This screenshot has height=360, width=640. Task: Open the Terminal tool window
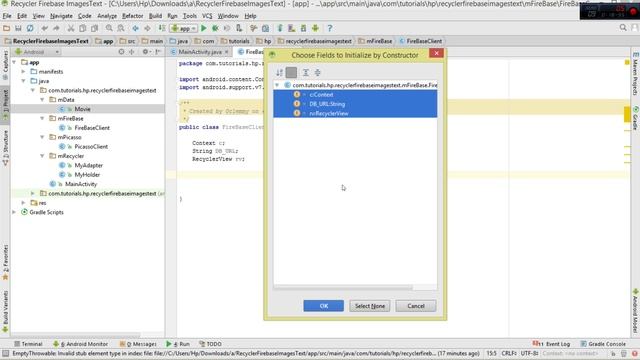pyautogui.click(x=28, y=344)
